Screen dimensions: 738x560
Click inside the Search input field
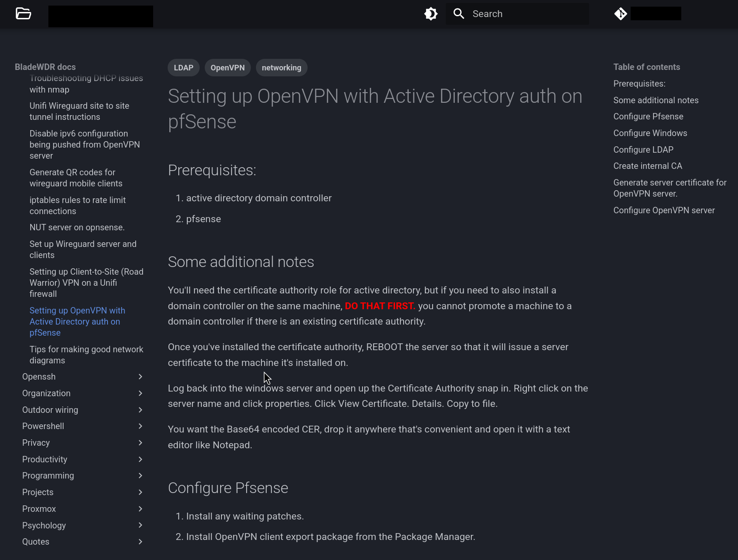pos(520,13)
